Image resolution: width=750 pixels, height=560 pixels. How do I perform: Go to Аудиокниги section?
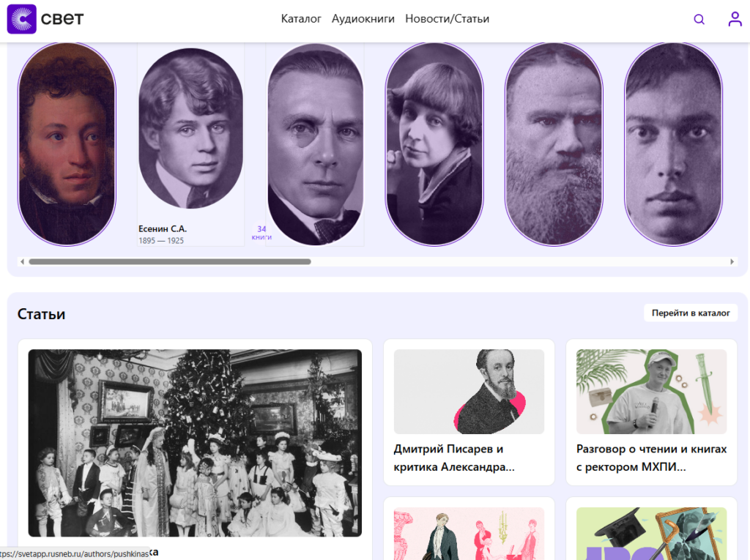363,19
